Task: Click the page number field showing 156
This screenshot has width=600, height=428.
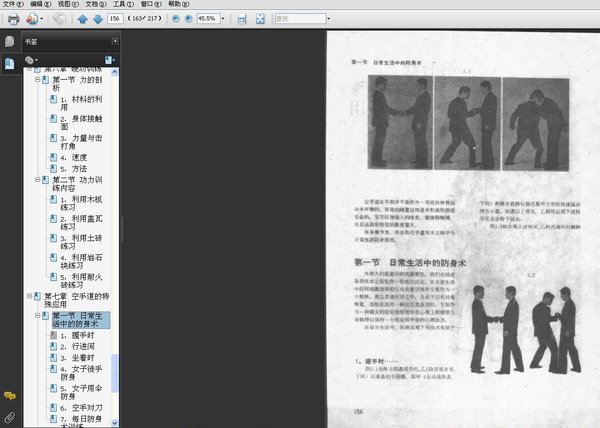Action: (x=115, y=18)
